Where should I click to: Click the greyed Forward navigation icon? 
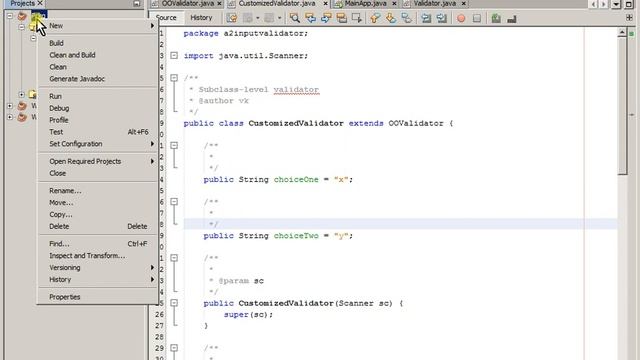click(269, 18)
